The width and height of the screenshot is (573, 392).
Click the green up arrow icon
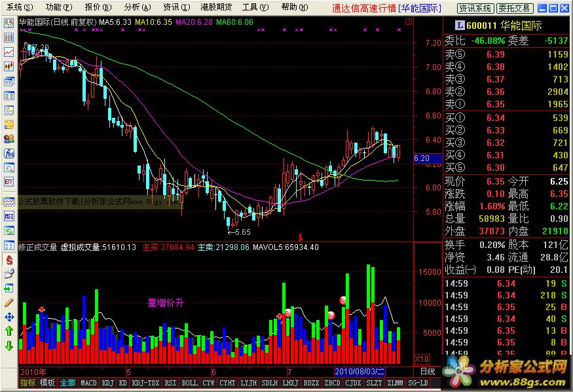[x=9, y=331]
